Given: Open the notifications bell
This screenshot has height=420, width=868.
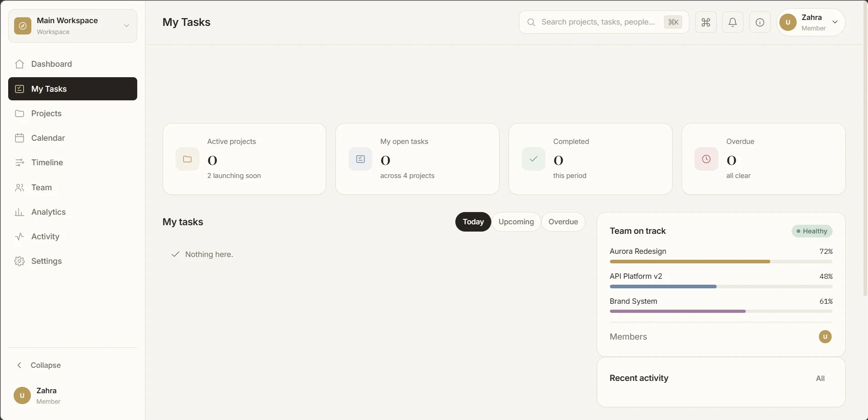Looking at the screenshot, I should pyautogui.click(x=733, y=22).
